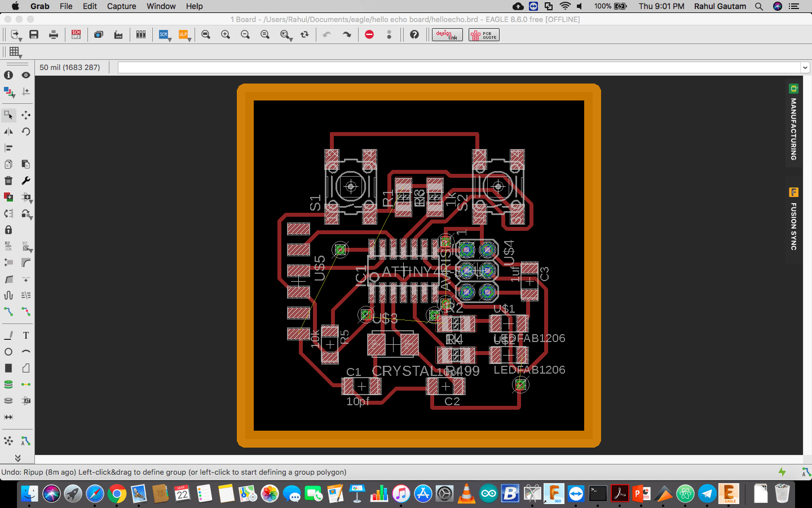Viewport: 812px width, 508px height.
Task: Open the CAM processor factory icon
Action: (x=118, y=35)
